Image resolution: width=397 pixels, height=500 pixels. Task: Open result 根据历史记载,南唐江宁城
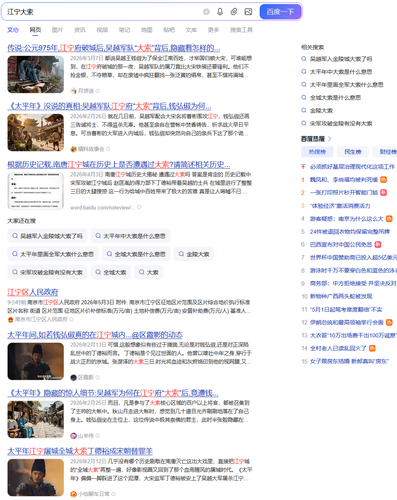[x=119, y=165]
